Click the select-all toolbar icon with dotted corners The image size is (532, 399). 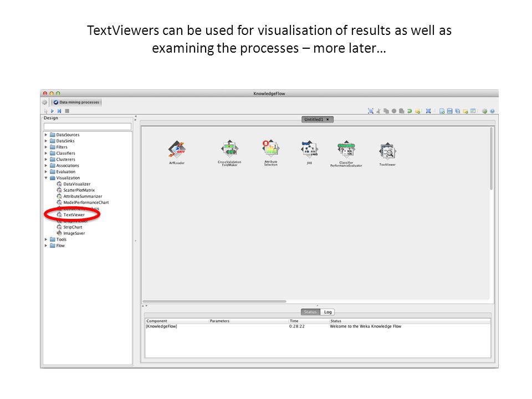point(371,111)
